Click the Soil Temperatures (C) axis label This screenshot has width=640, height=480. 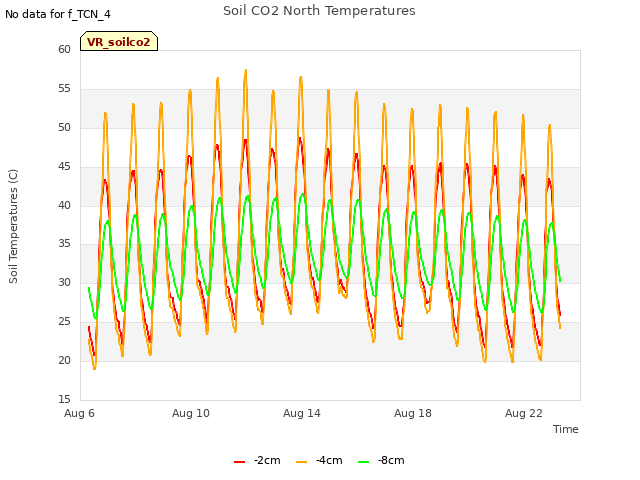[x=13, y=226]
